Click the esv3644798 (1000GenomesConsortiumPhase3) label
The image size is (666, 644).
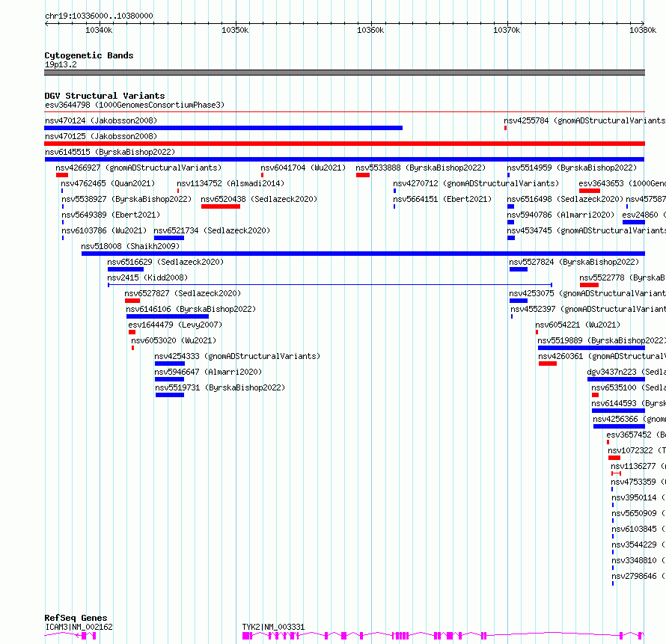point(135,105)
